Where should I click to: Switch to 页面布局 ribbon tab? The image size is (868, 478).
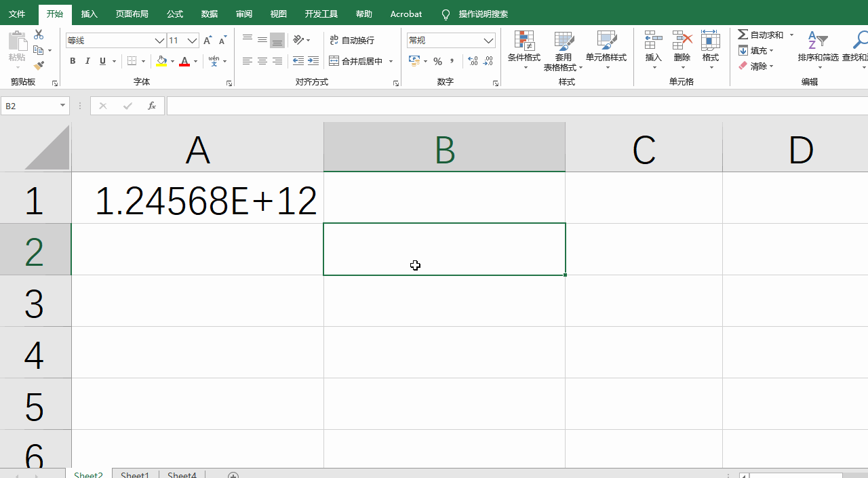pos(132,14)
